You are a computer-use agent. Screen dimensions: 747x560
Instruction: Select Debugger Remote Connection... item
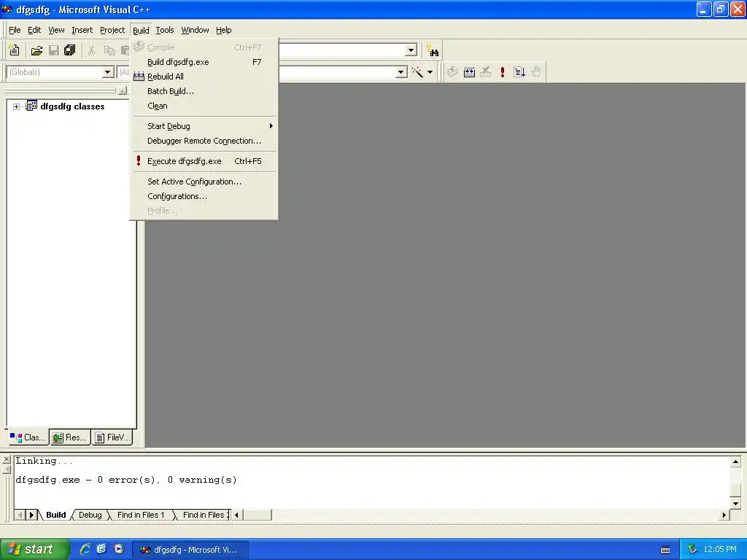point(204,141)
